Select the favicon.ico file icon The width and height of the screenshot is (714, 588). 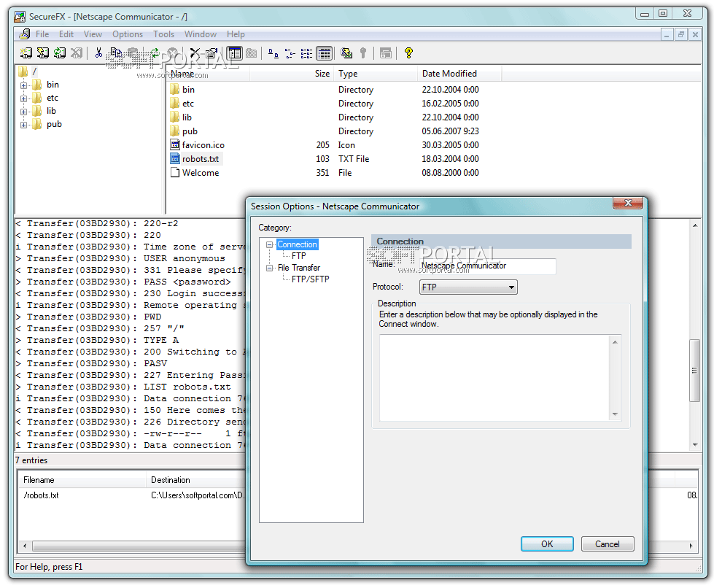(175, 145)
